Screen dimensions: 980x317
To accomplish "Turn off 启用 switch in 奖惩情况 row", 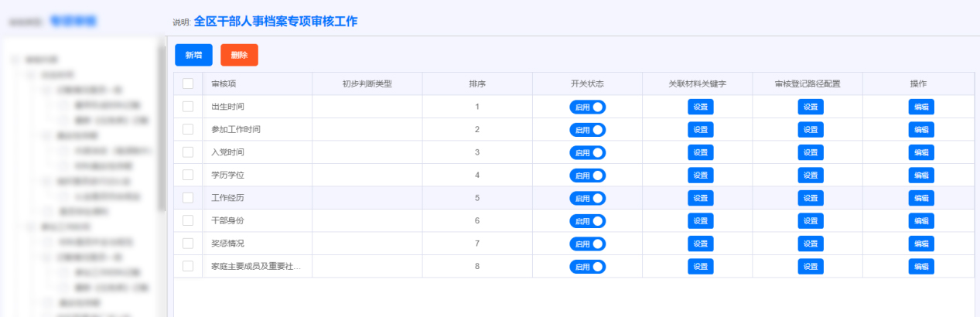I will [587, 244].
